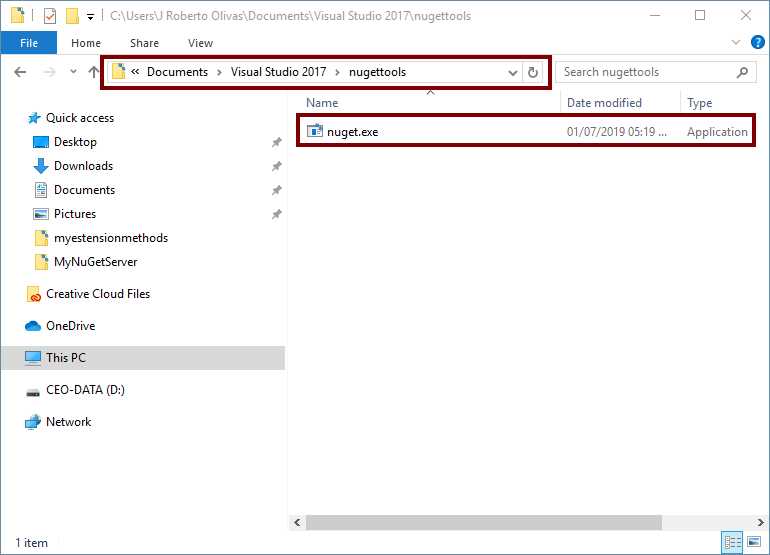
Task: Open Customize Quick Access Toolbar dropdown
Action: pyautogui.click(x=90, y=17)
